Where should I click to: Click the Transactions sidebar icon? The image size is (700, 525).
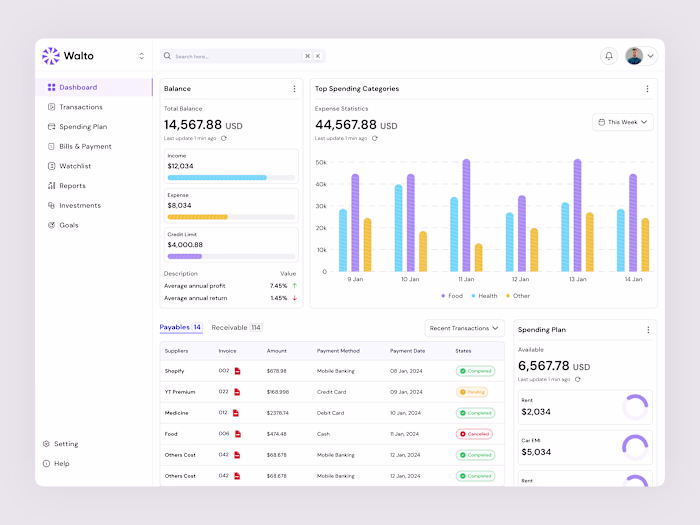click(51, 107)
